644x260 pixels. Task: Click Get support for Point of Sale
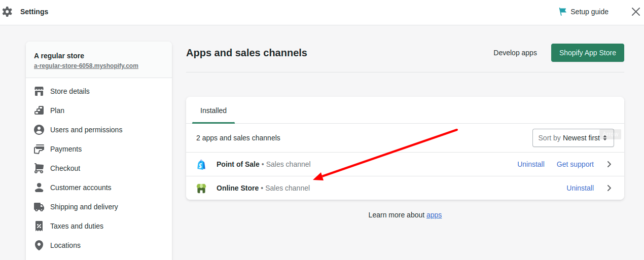click(x=575, y=164)
